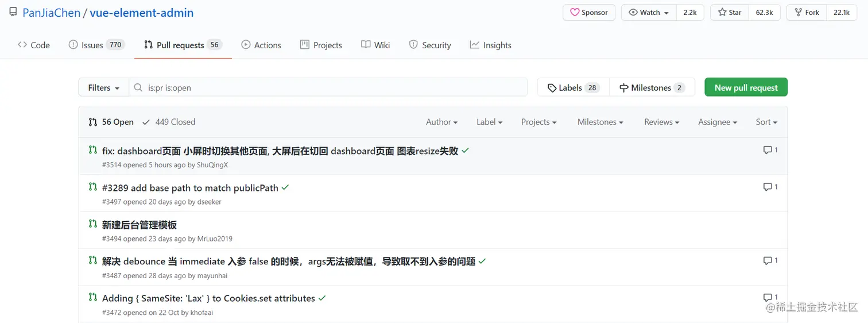868x323 pixels.
Task: Click the open PR icon on #3514 row
Action: click(92, 150)
